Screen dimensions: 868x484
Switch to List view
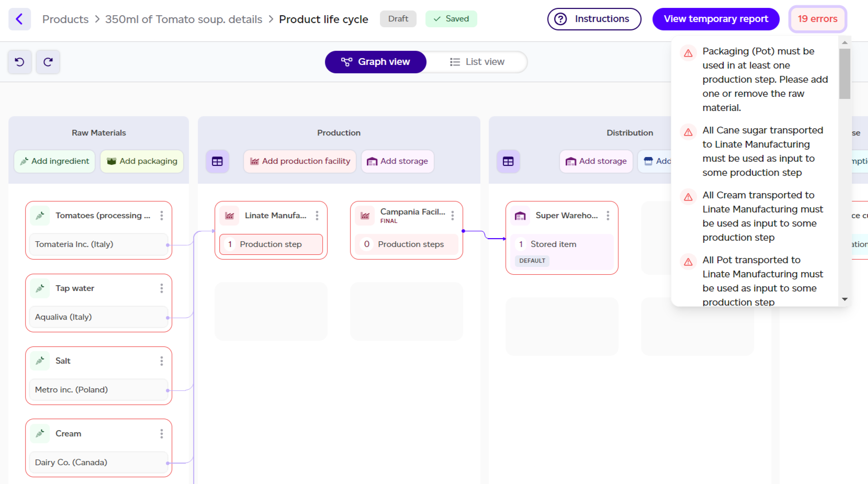(477, 62)
